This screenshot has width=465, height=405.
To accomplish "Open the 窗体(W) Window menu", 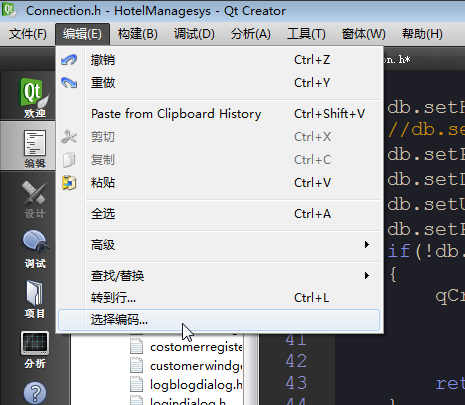I will [364, 34].
